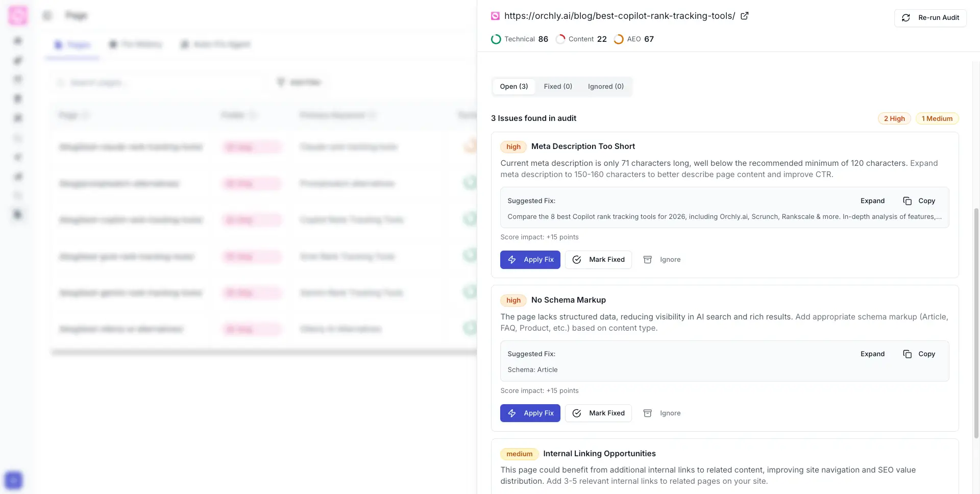Click the green Technical score ring
The height and width of the screenshot is (494, 980).
496,39
